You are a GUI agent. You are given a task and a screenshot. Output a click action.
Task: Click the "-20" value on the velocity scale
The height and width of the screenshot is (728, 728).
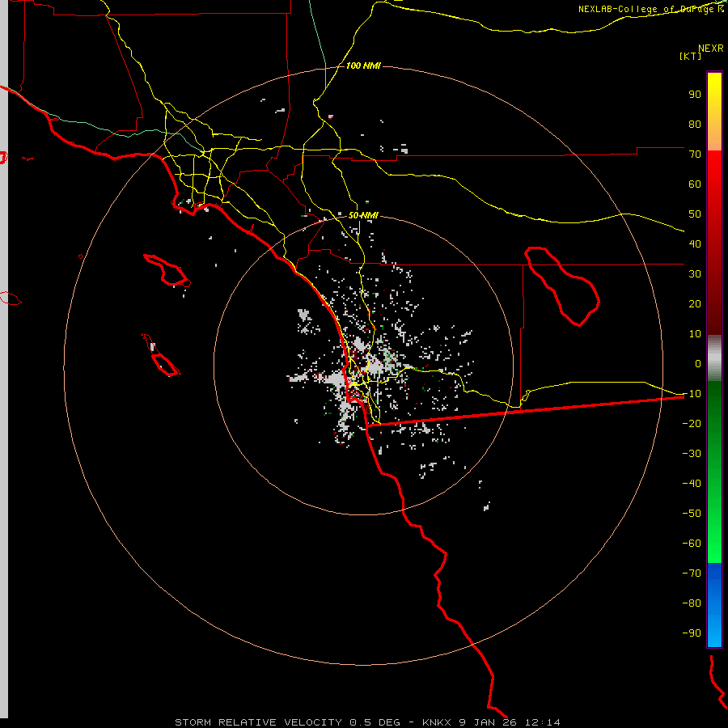pos(692,424)
